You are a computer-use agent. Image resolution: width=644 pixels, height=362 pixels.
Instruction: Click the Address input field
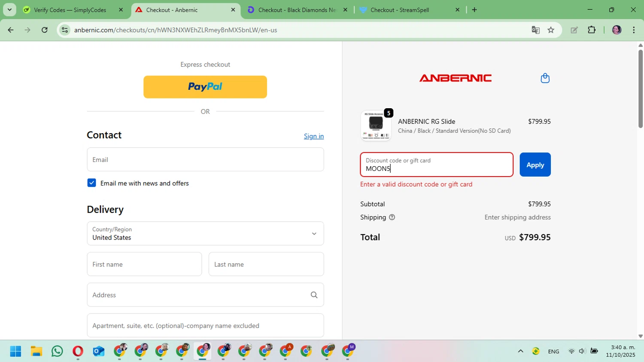click(205, 295)
